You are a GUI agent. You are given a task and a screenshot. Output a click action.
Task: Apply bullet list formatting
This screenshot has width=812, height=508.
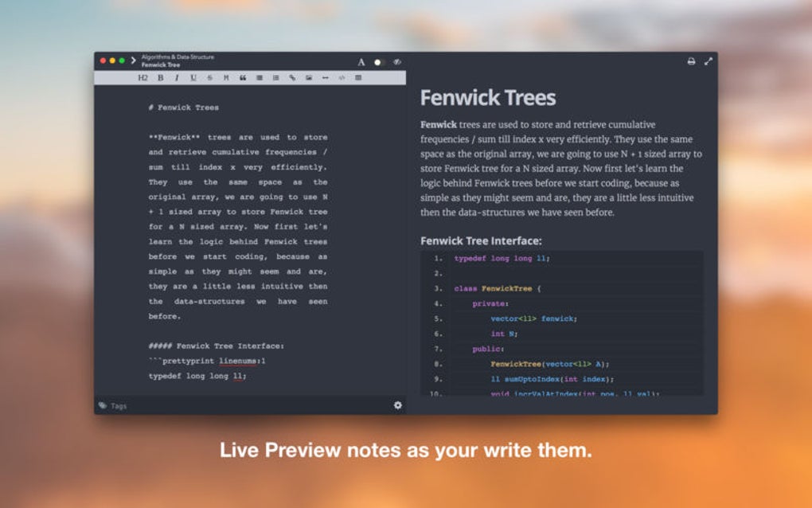click(260, 77)
